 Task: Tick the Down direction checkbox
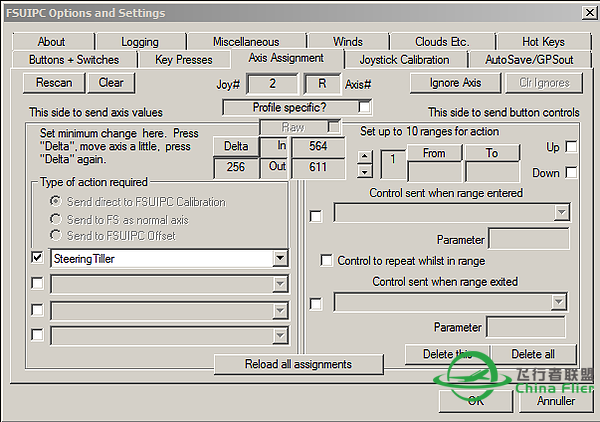(571, 172)
